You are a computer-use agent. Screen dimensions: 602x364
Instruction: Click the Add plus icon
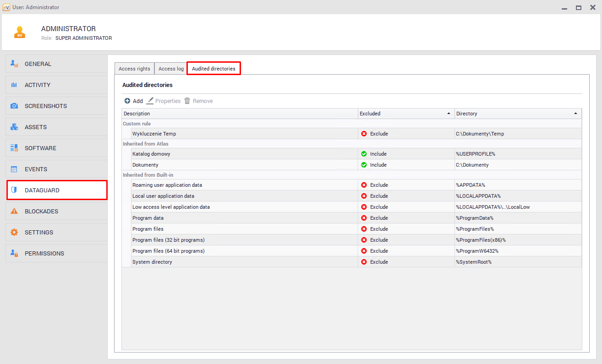(x=127, y=101)
